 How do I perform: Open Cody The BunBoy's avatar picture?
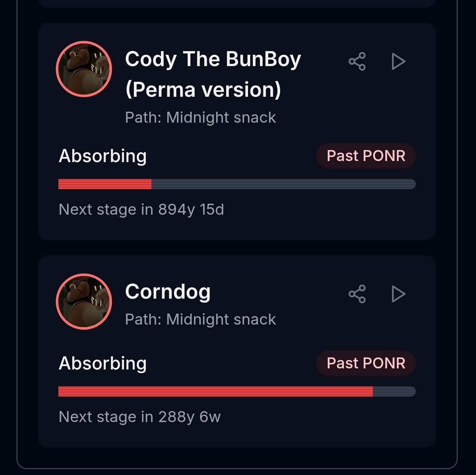coord(84,69)
